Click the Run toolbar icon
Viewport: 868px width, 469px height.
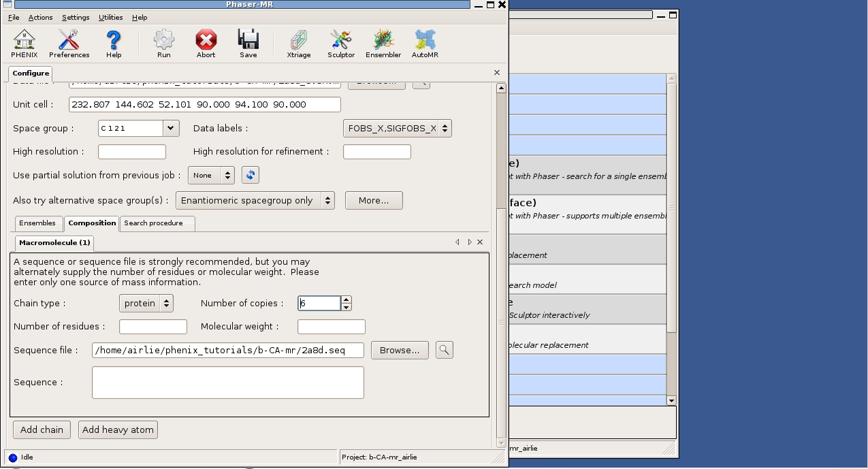coord(163,44)
